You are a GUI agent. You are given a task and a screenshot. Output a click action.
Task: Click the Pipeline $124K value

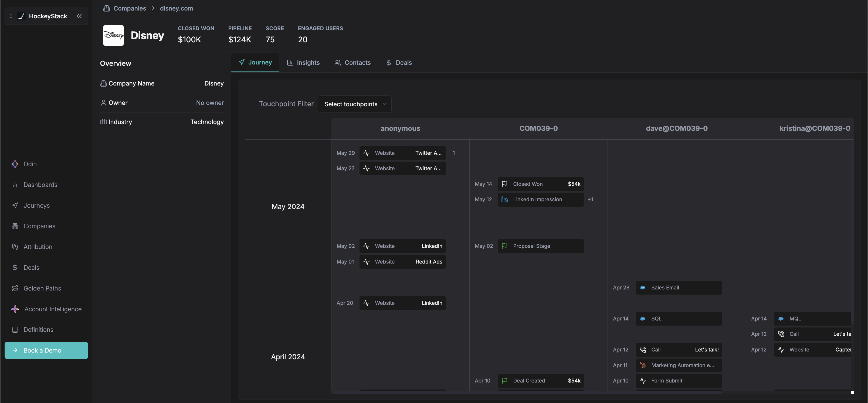240,40
